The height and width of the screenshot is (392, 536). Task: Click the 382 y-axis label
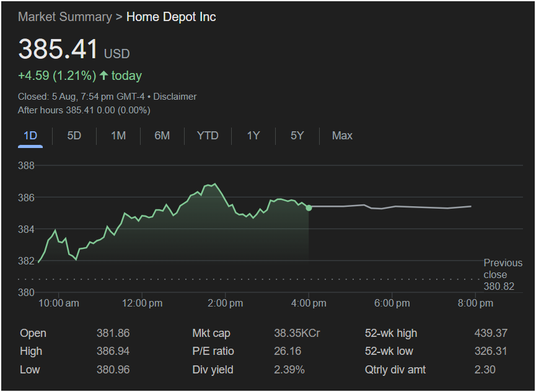pyautogui.click(x=26, y=261)
